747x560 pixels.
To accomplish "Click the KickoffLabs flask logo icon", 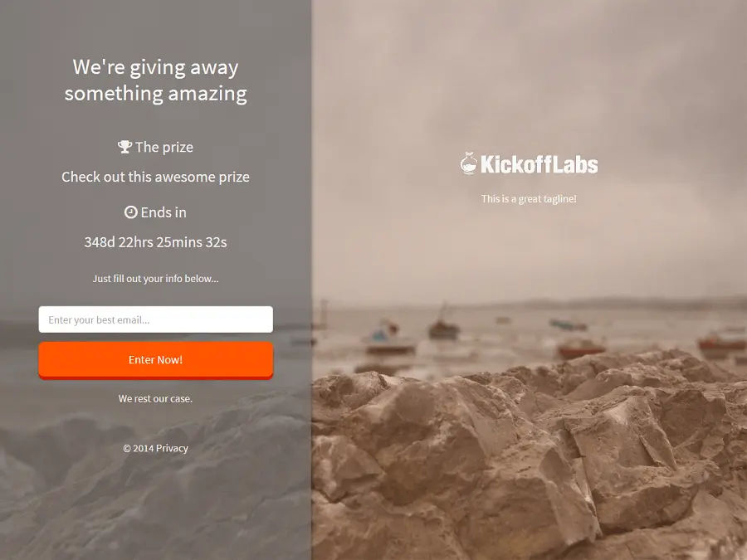I will [469, 163].
